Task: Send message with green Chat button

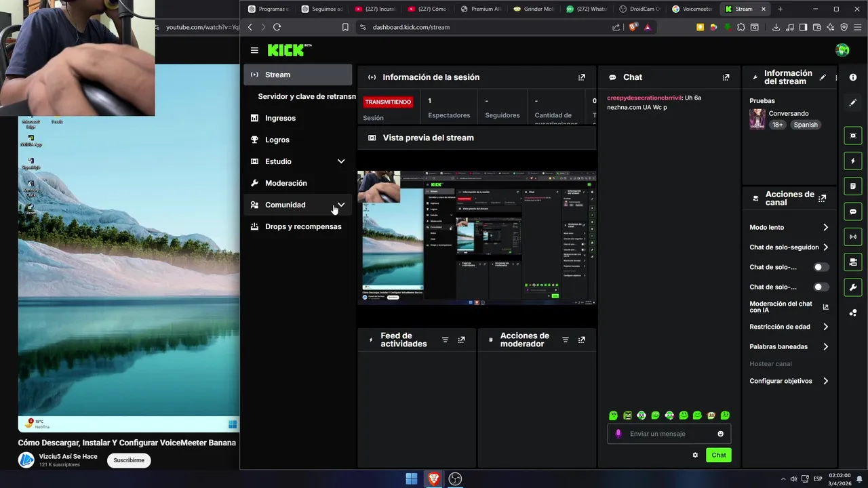Action: pos(719,455)
